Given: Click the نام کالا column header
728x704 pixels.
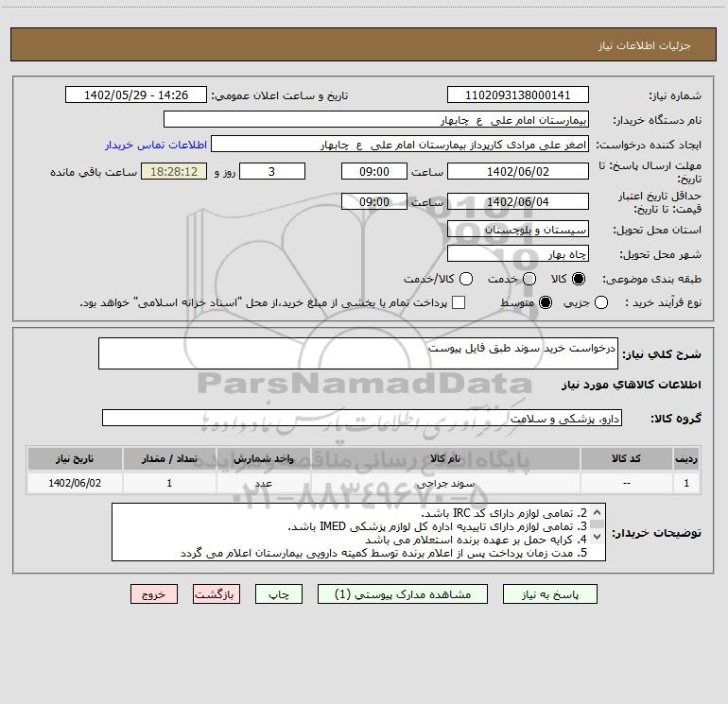Looking at the screenshot, I should (x=445, y=459).
